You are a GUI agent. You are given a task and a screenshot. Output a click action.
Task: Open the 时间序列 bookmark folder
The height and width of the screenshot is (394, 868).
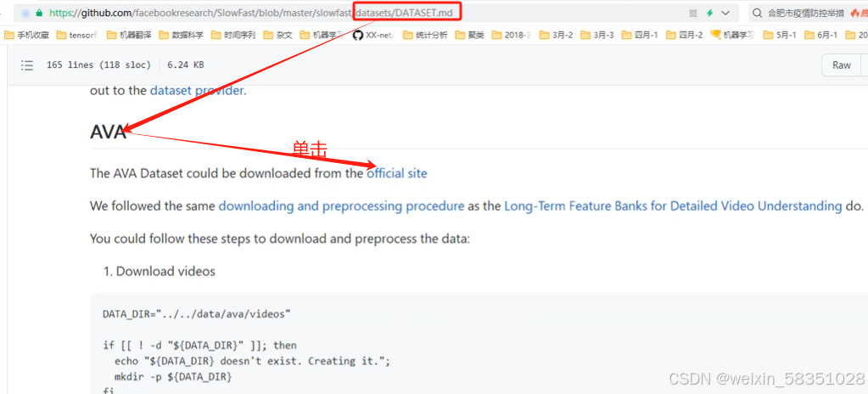(233, 35)
